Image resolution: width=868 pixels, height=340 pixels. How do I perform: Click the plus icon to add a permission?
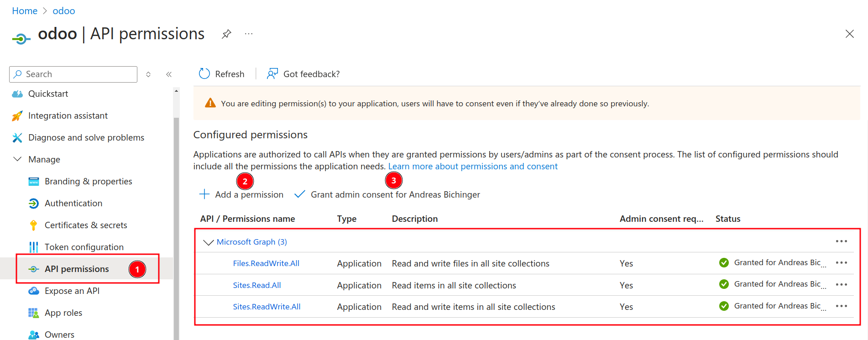point(204,194)
